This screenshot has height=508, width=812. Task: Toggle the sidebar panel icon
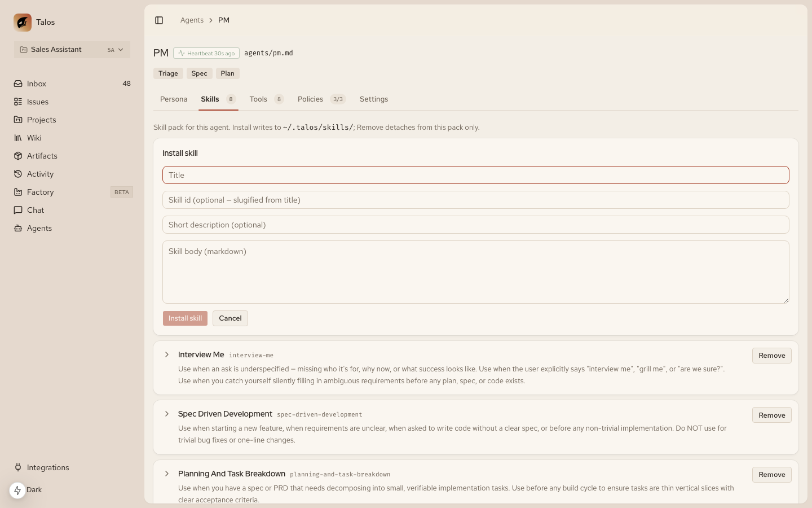pyautogui.click(x=159, y=20)
